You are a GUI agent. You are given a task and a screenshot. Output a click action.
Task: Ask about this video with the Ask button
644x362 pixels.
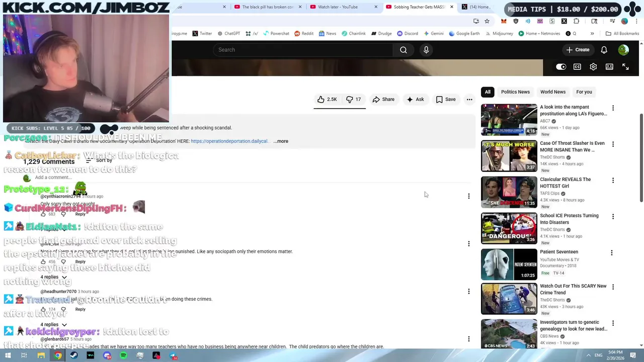tap(415, 100)
